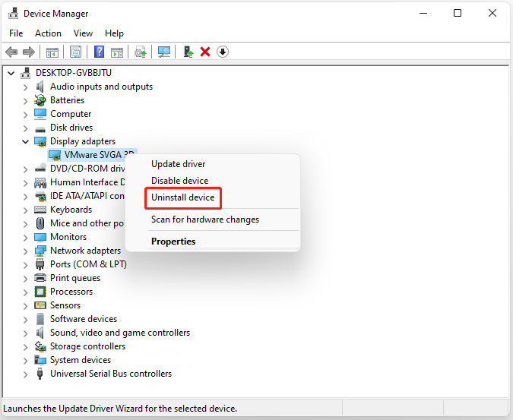Click Scan for hardware changes monitor icon

click(x=164, y=52)
